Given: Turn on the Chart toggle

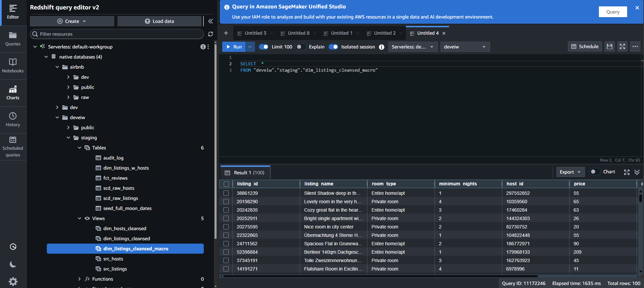Looking at the screenshot, I should (595, 172).
